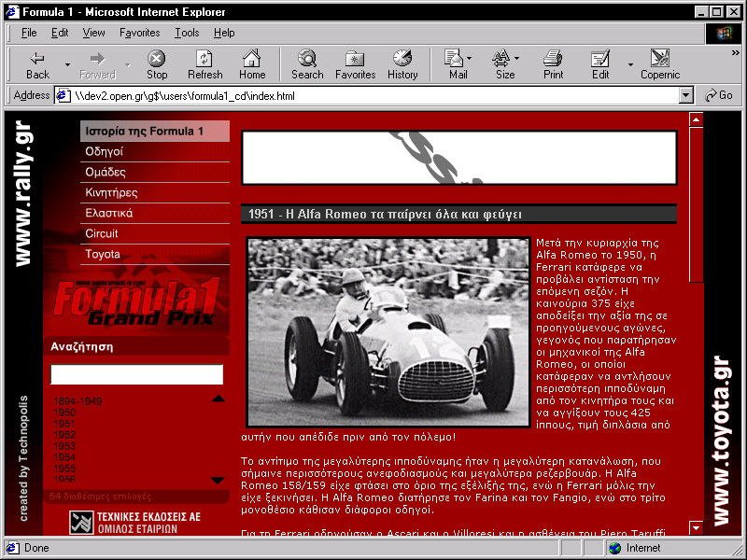Select year 1950 in the list
Image resolution: width=747 pixels, height=560 pixels.
click(x=64, y=413)
